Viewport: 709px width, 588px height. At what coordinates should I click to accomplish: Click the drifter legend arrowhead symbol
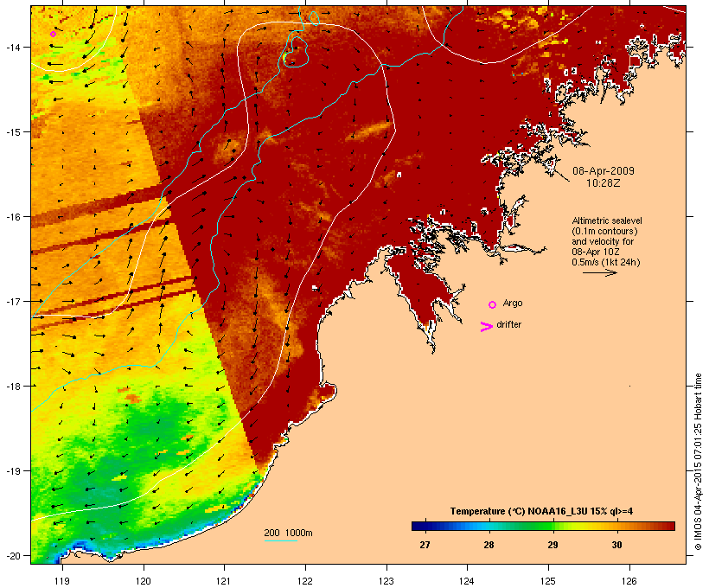[486, 327]
